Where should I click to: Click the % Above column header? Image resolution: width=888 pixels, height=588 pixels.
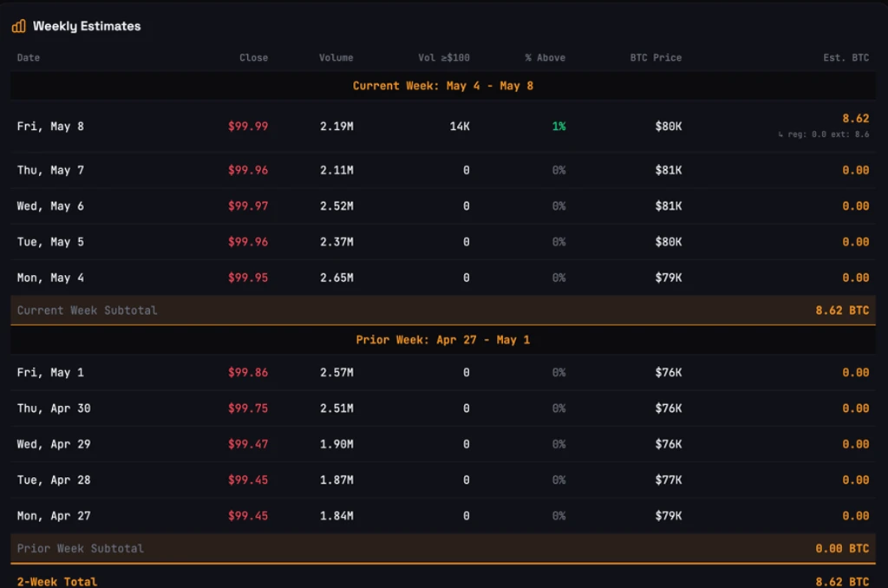545,57
